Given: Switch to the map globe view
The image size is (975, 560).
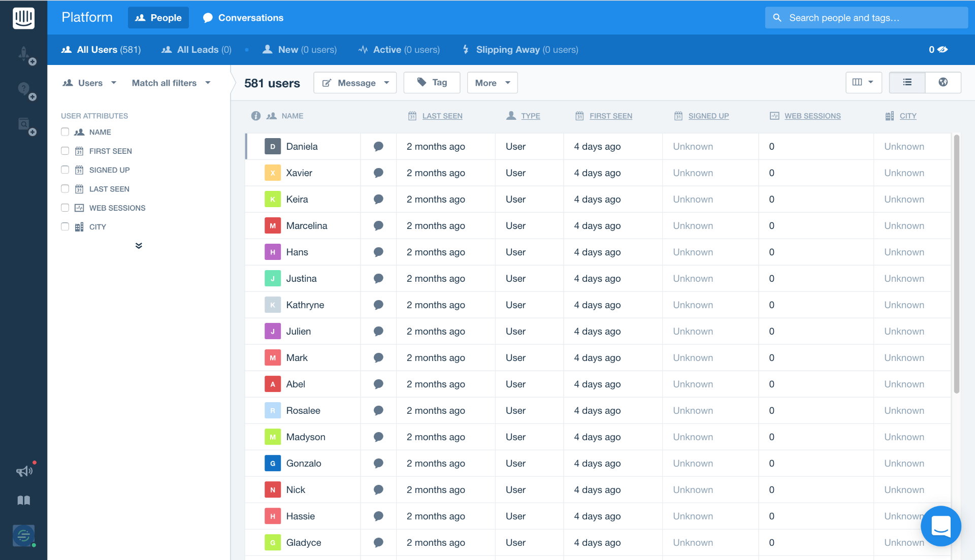Looking at the screenshot, I should point(943,82).
